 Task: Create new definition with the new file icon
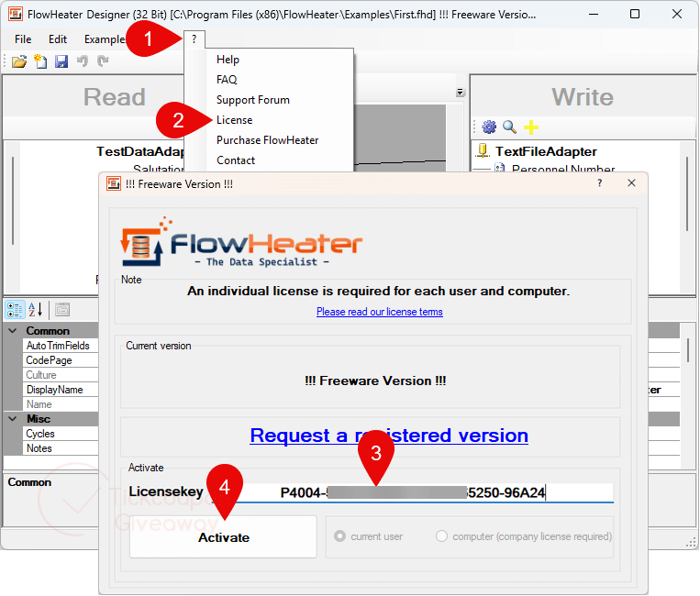tap(40, 61)
